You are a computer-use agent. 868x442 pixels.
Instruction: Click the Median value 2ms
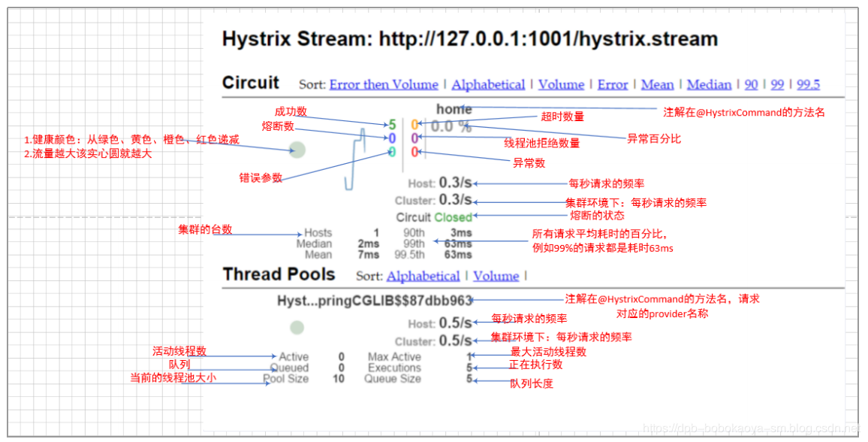(368, 244)
